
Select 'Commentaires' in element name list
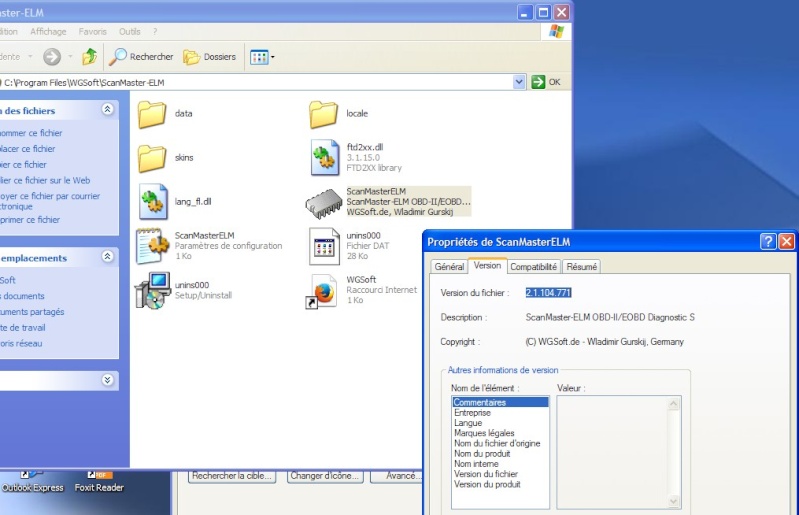coord(500,402)
